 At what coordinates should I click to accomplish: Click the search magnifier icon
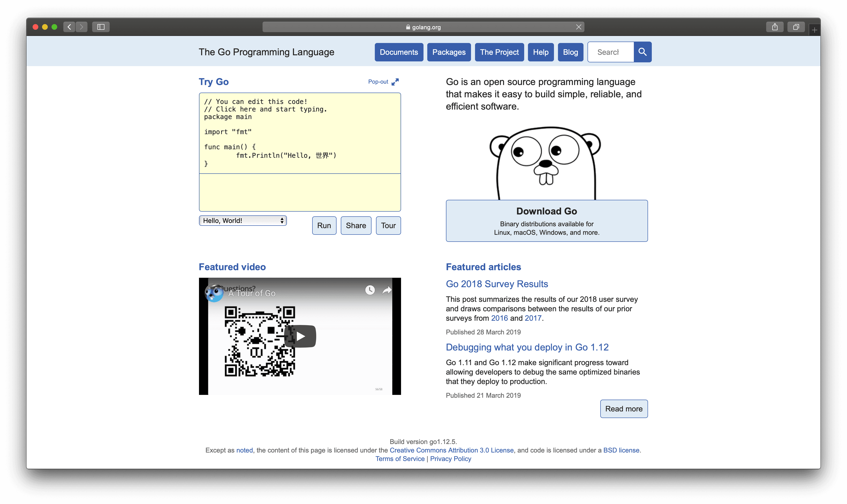tap(642, 52)
